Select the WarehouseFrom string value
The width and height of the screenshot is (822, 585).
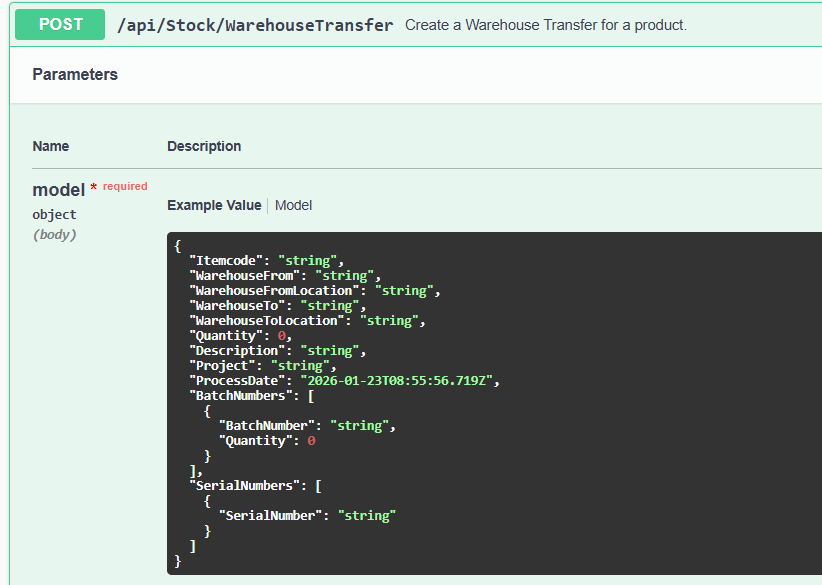[x=241, y=275]
